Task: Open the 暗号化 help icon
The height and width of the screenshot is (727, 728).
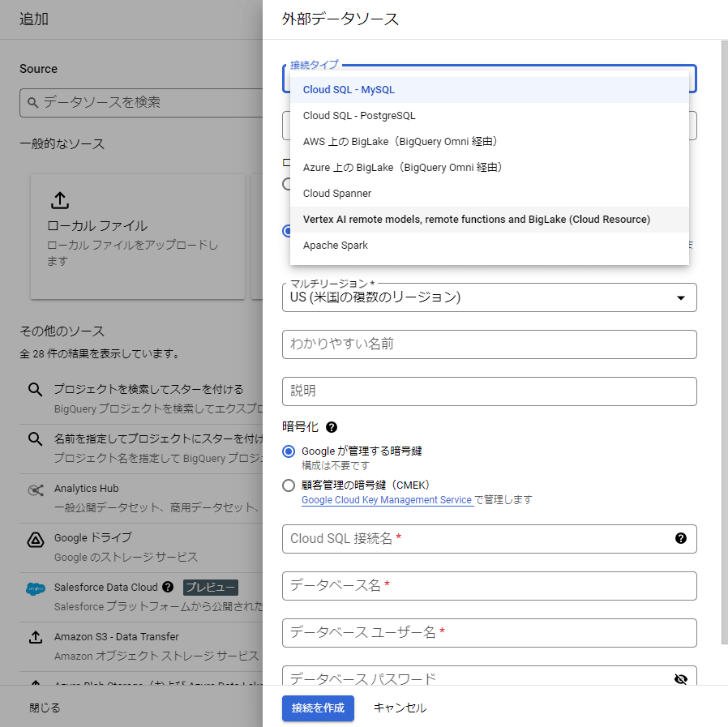Action: tap(332, 427)
